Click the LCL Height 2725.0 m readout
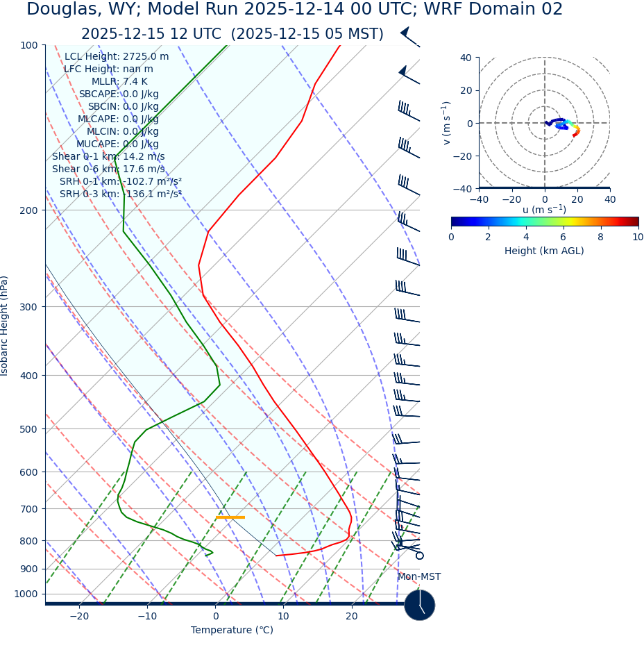The image size is (644, 650). point(116,57)
